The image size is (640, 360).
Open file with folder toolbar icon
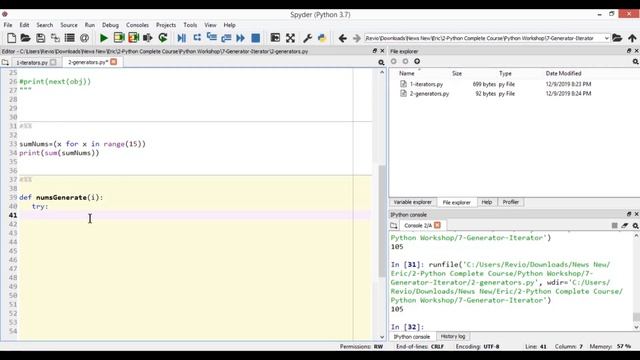click(x=26, y=38)
